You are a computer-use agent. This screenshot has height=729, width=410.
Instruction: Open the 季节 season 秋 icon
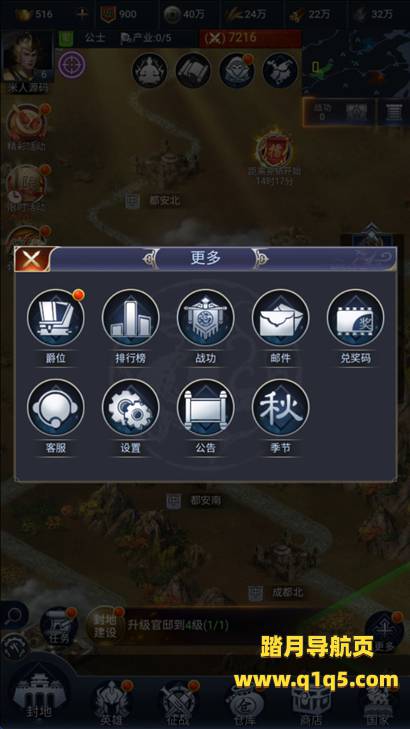point(280,408)
